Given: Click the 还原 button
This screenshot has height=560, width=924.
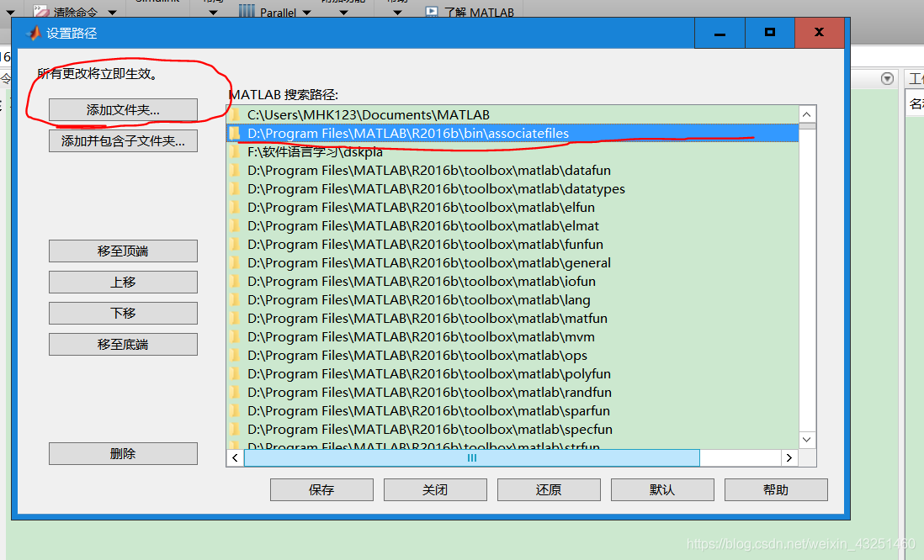Looking at the screenshot, I should [549, 490].
